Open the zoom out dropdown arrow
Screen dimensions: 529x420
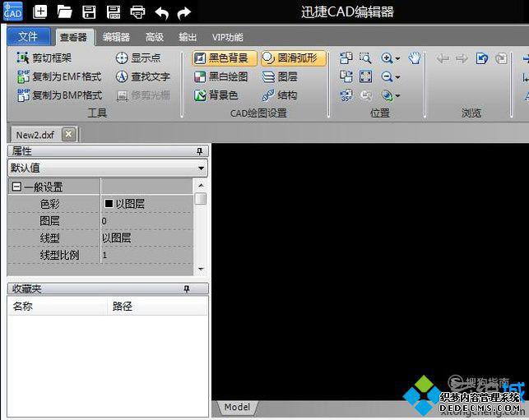[397, 77]
